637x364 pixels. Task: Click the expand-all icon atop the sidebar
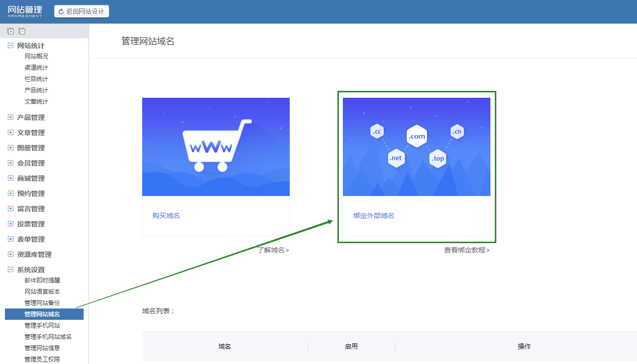pyautogui.click(x=10, y=31)
